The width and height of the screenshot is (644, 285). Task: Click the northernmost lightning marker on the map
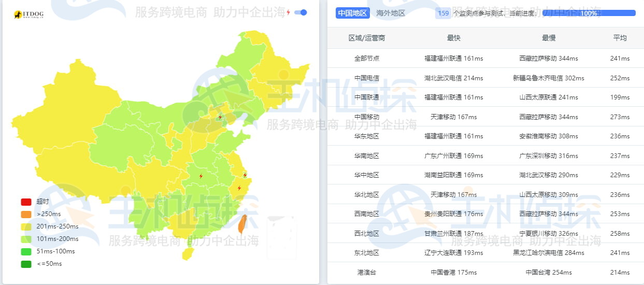coord(220,117)
